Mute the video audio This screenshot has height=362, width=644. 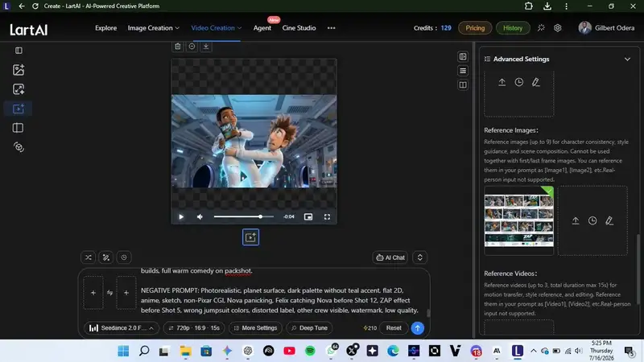200,216
